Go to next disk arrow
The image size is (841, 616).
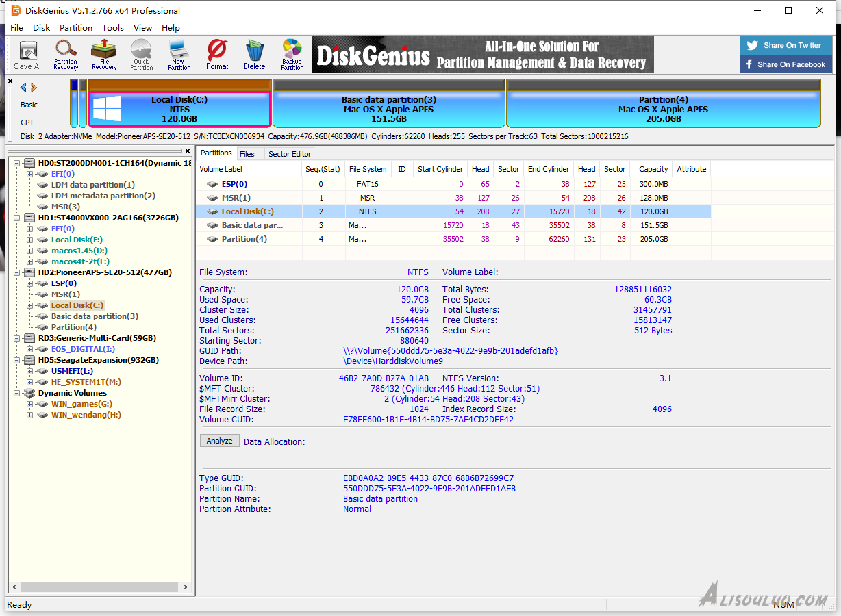click(34, 87)
